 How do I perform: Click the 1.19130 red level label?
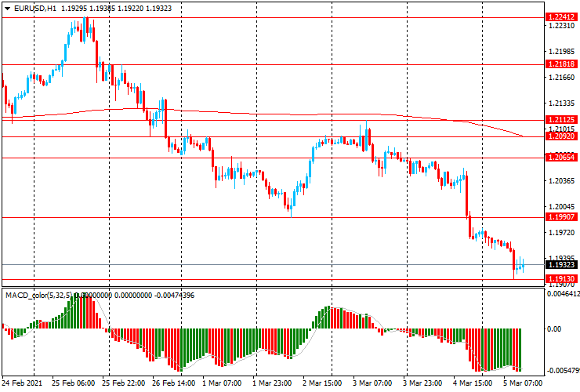click(x=561, y=279)
